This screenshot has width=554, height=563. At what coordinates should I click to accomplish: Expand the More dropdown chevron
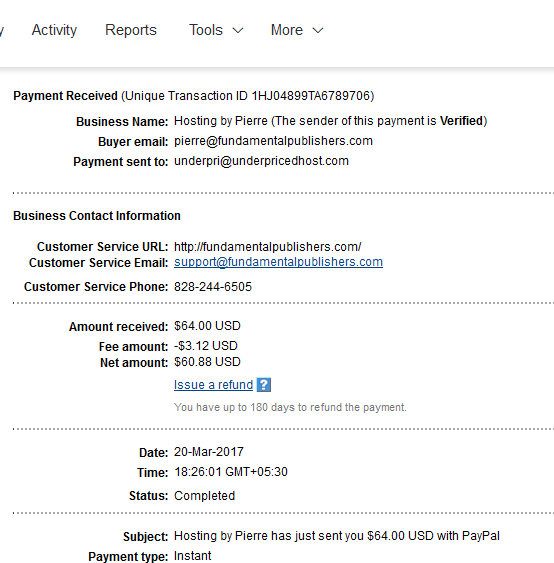[x=318, y=31]
